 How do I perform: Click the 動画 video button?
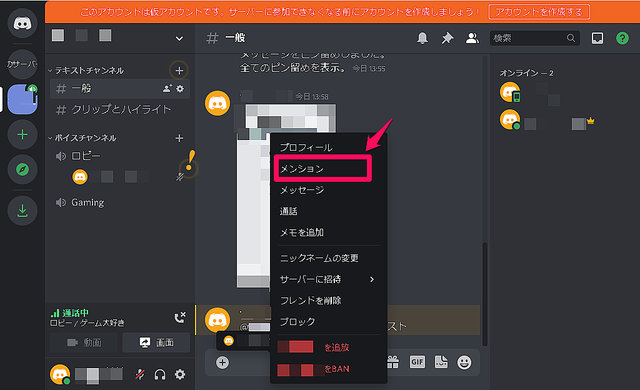click(x=84, y=342)
